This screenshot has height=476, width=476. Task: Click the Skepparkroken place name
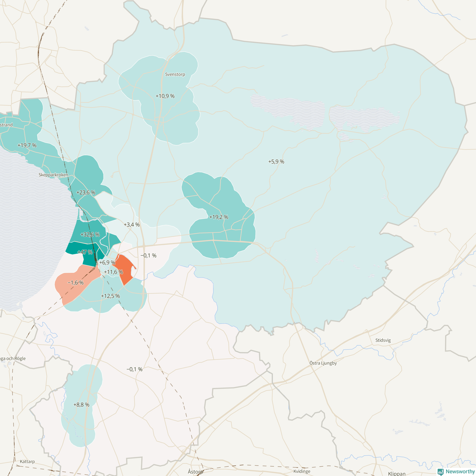tap(53, 175)
